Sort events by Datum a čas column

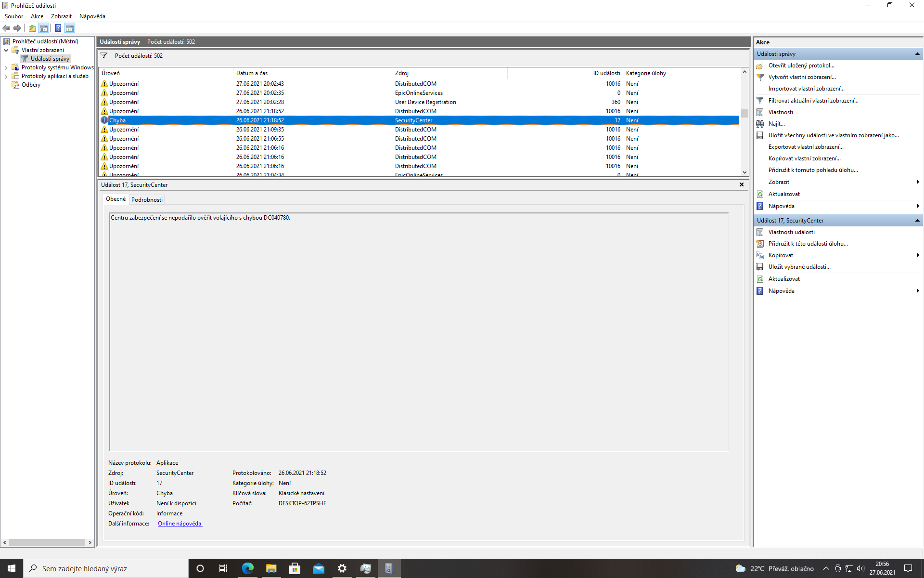tap(252, 73)
